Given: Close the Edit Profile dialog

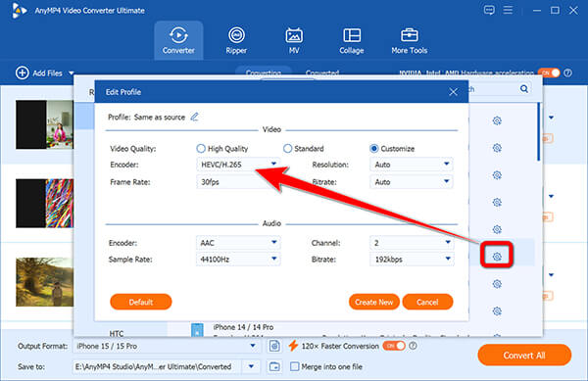Looking at the screenshot, I should pos(453,92).
